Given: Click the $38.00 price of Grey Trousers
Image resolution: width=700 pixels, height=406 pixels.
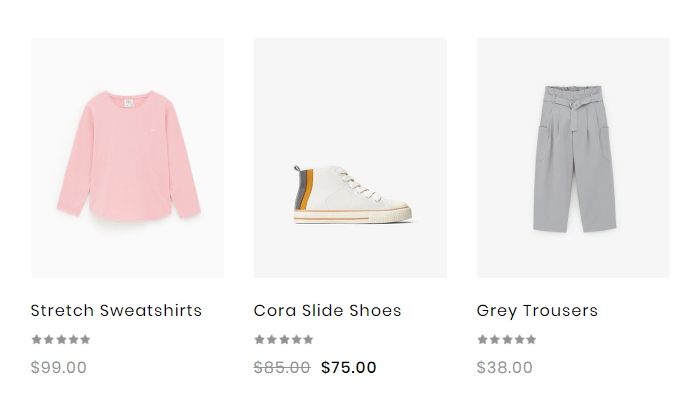Looking at the screenshot, I should [x=505, y=368].
